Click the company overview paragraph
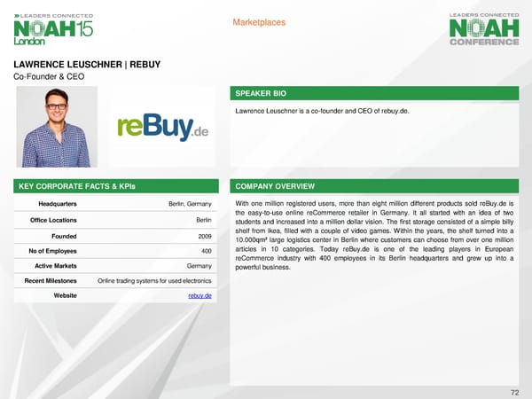532x399 pixels. [x=375, y=235]
